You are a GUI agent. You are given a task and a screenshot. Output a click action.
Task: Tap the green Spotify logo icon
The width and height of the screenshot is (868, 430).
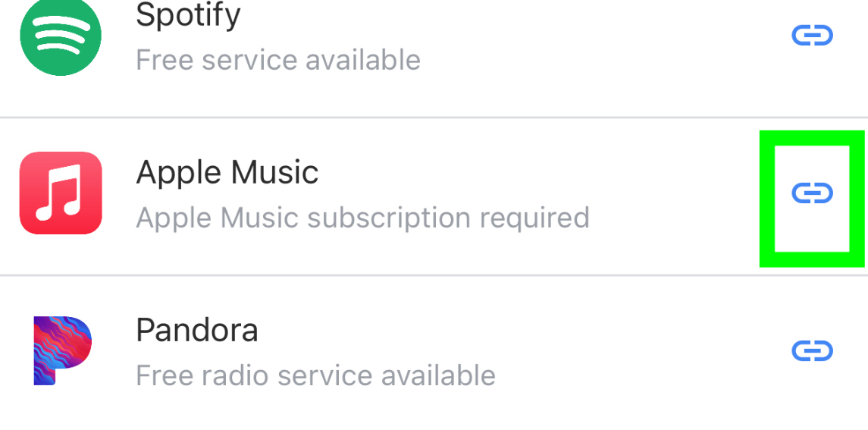(61, 36)
